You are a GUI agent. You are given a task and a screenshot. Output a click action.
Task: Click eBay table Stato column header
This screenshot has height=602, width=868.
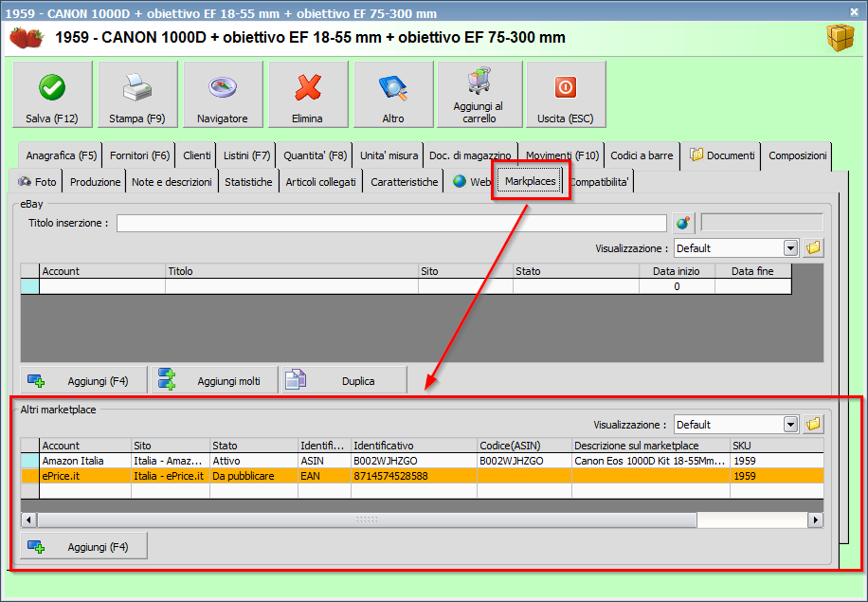point(576,271)
